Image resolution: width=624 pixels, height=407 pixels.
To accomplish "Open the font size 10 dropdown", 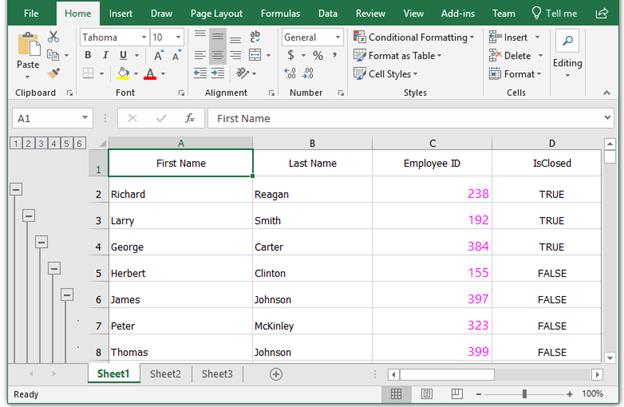I will [178, 37].
